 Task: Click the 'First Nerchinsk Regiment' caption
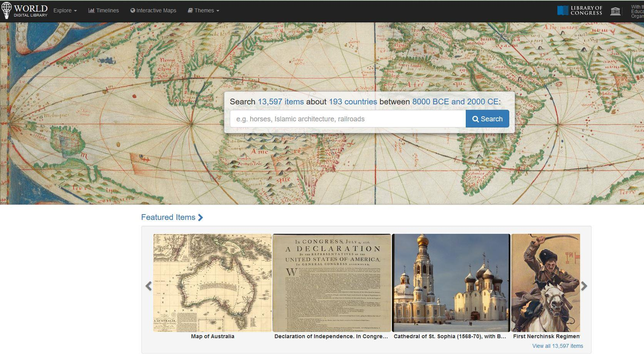(x=547, y=336)
